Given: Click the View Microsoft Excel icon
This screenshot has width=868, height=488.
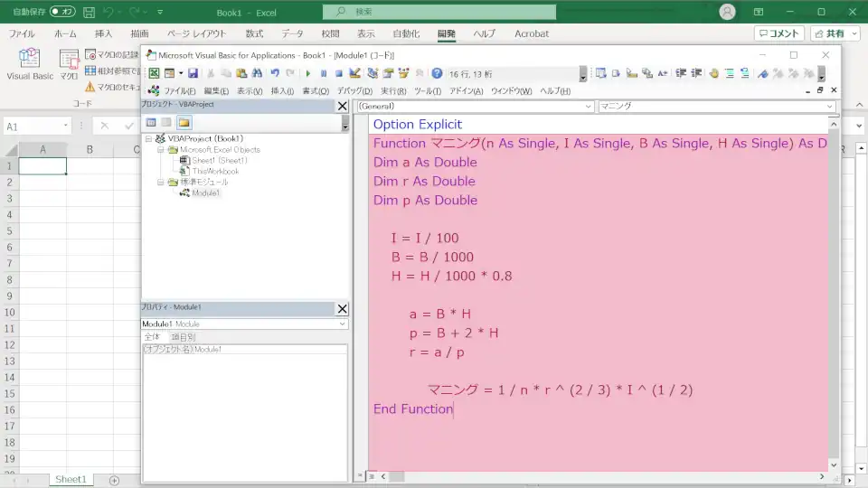Looking at the screenshot, I should [154, 73].
